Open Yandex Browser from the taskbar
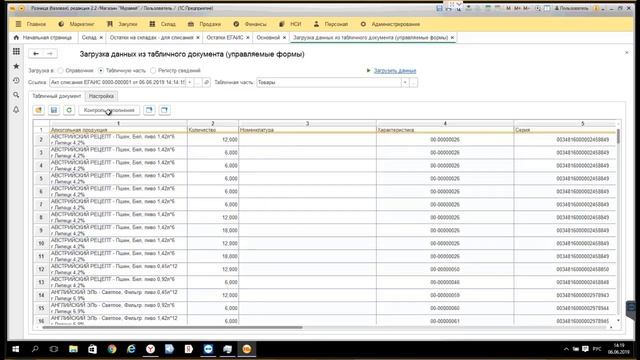This screenshot has height=360, width=640. pos(151,349)
